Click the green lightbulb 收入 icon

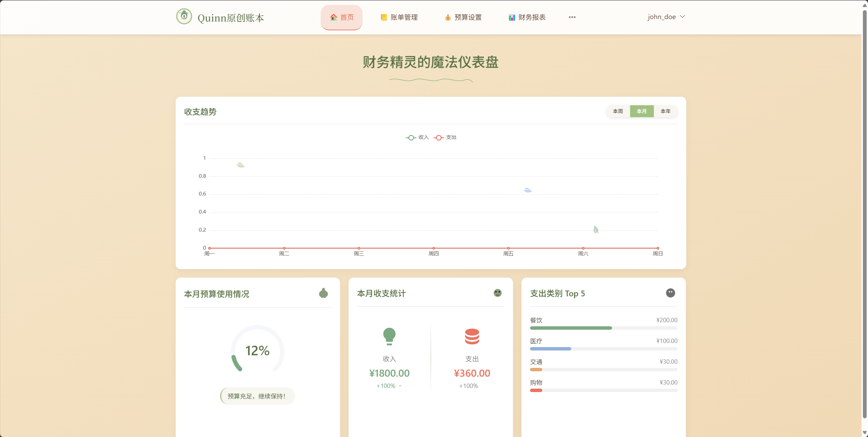(389, 337)
